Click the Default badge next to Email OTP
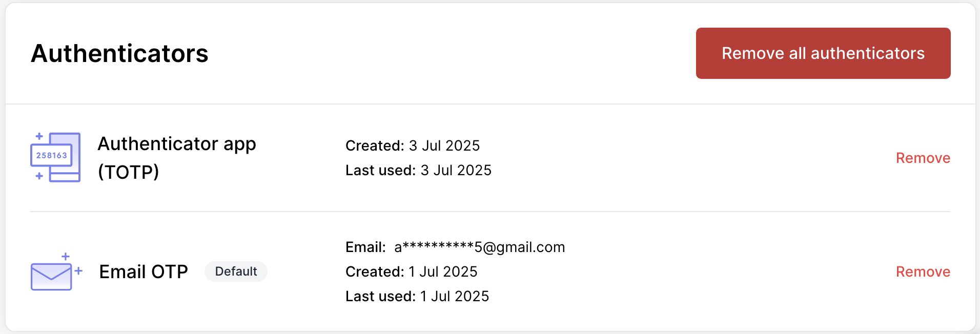The height and width of the screenshot is (334, 980). (x=236, y=272)
